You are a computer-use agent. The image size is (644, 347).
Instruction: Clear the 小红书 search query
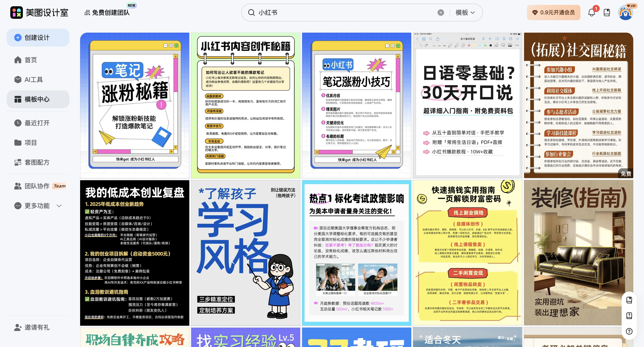[x=441, y=13]
